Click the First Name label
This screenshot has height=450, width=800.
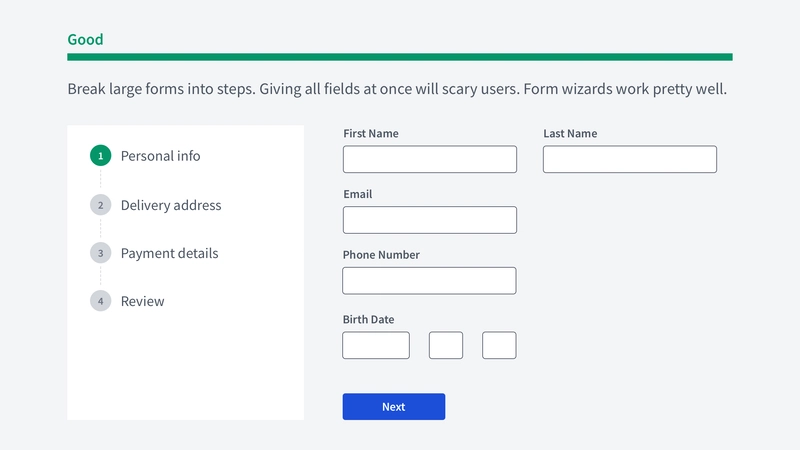371,133
